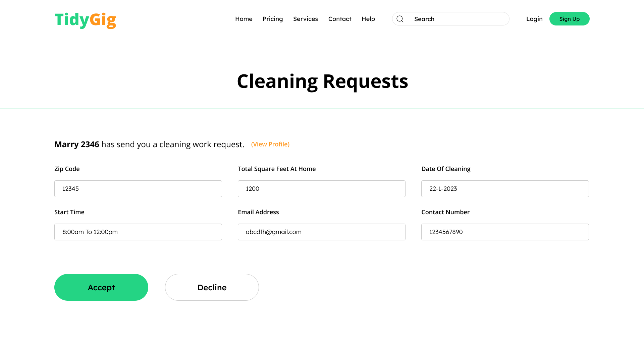644x351 pixels.
Task: Click the Start Time field
Action: pos(138,232)
